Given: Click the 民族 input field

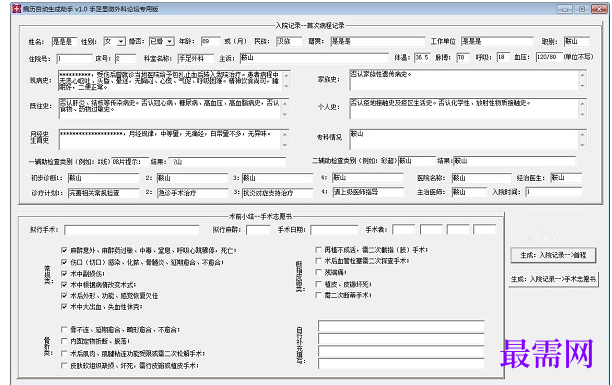Looking at the screenshot, I should coord(289,41).
